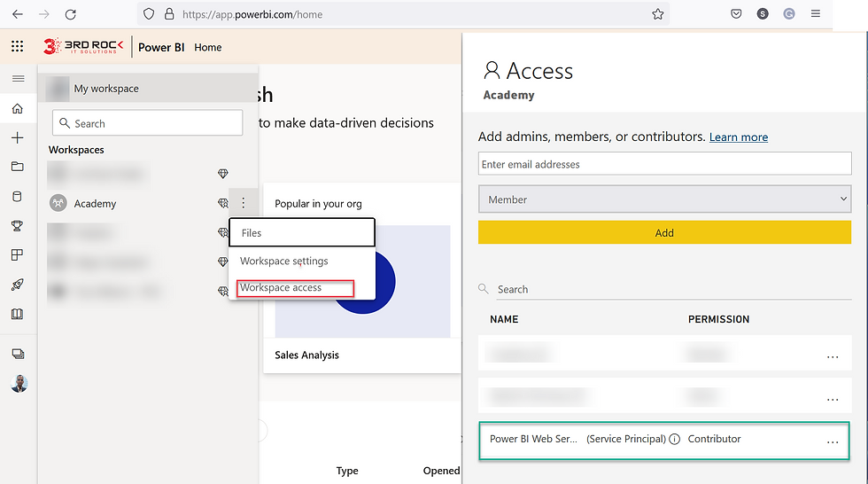This screenshot has width=868, height=484.
Task: Select Files in the context menu
Action: point(302,232)
